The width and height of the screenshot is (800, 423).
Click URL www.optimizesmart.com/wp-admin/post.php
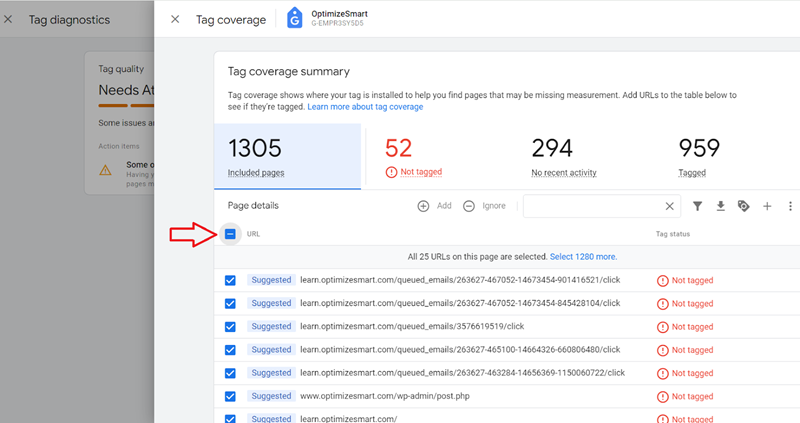click(385, 396)
